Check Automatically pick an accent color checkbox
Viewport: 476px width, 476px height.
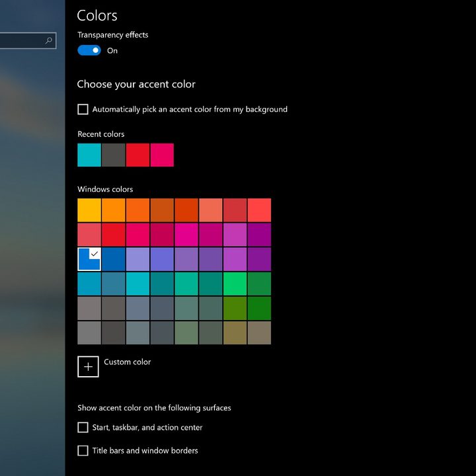click(83, 109)
